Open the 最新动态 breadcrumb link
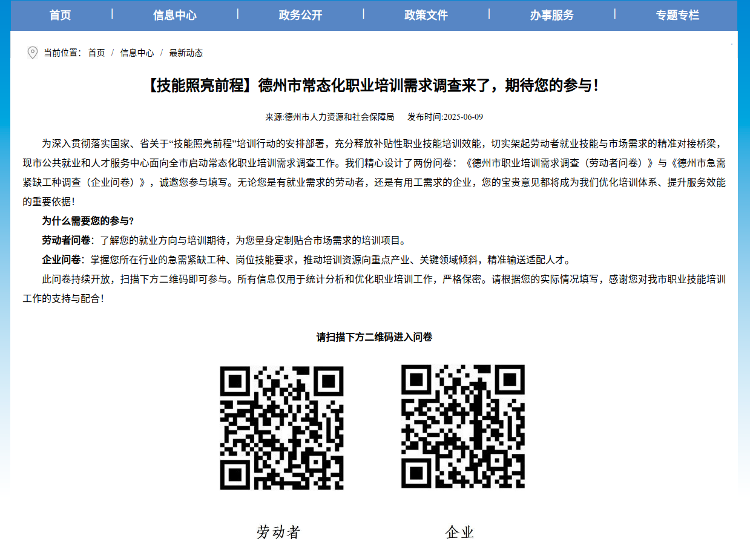750x544 pixels. pyautogui.click(x=185, y=52)
